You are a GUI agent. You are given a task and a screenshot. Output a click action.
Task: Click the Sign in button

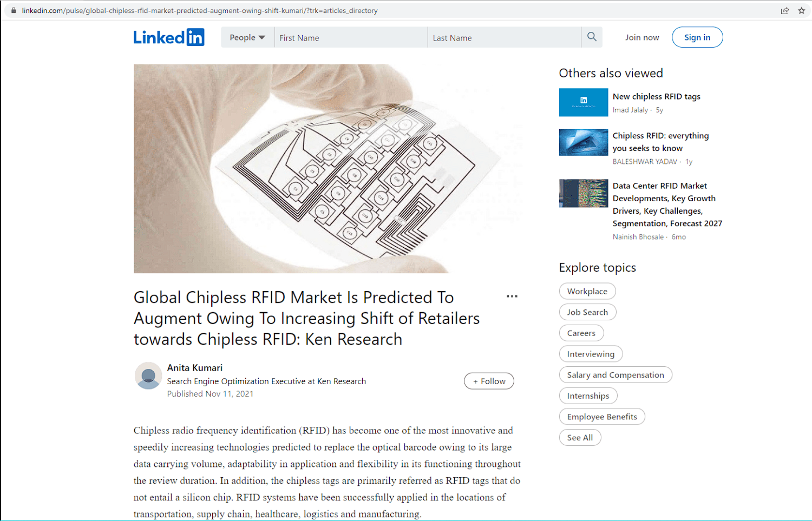coord(697,37)
